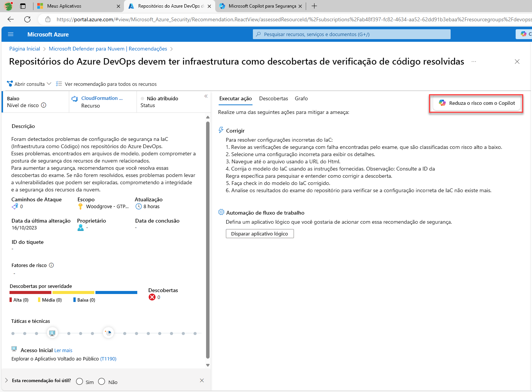Open the browser tab actions menu icon

pos(23,6)
